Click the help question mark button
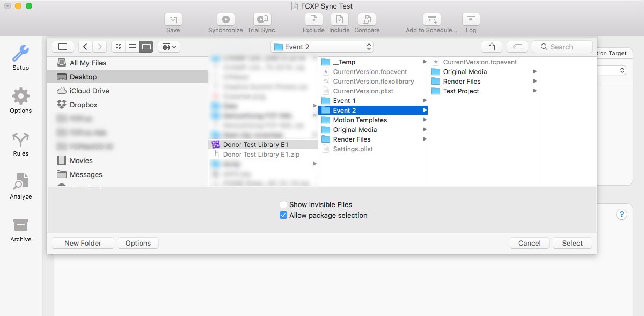The image size is (644, 316). (621, 215)
